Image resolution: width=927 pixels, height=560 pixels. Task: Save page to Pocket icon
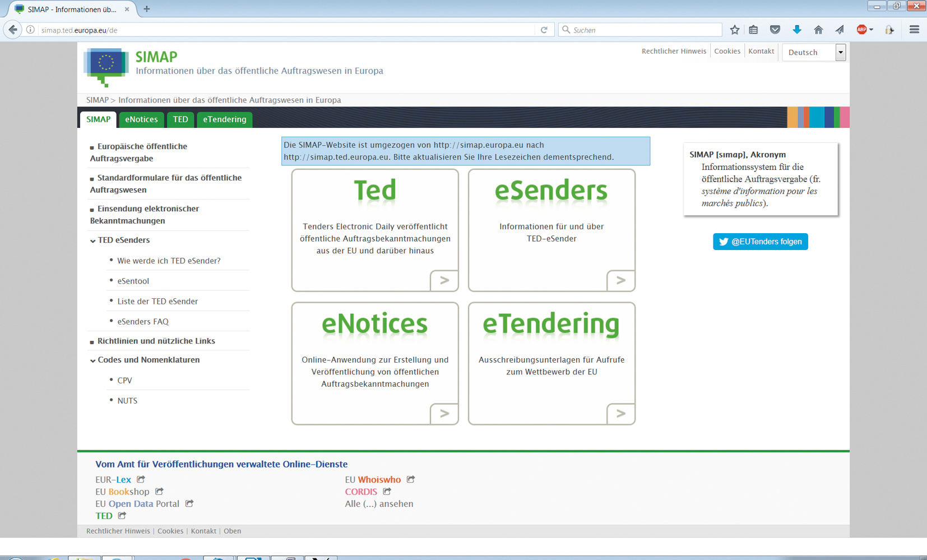click(775, 30)
